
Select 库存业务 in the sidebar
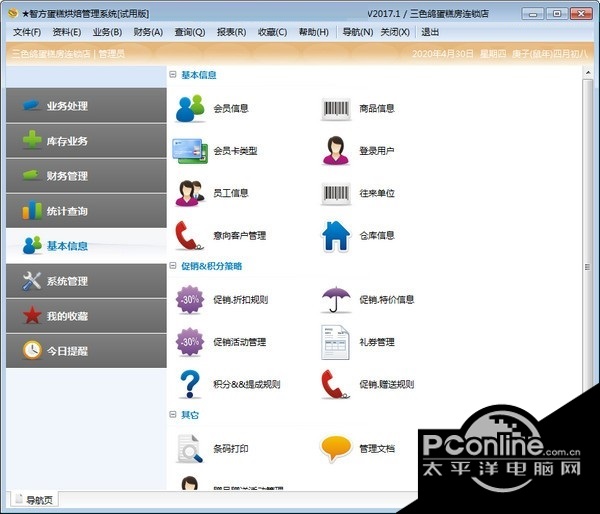point(86,141)
